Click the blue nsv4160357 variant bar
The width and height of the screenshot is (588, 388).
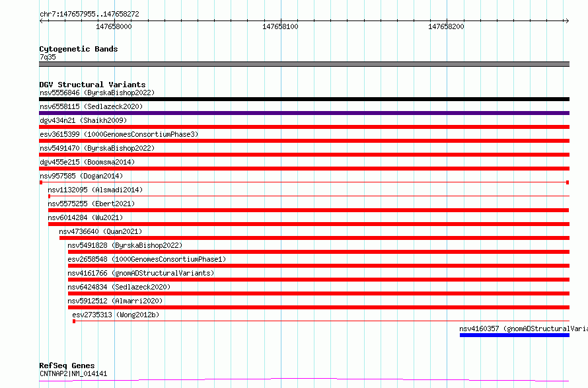tap(515, 335)
